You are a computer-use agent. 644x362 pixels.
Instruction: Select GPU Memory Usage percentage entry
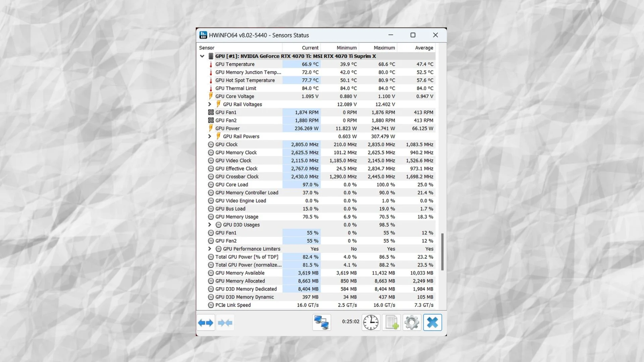point(236,217)
